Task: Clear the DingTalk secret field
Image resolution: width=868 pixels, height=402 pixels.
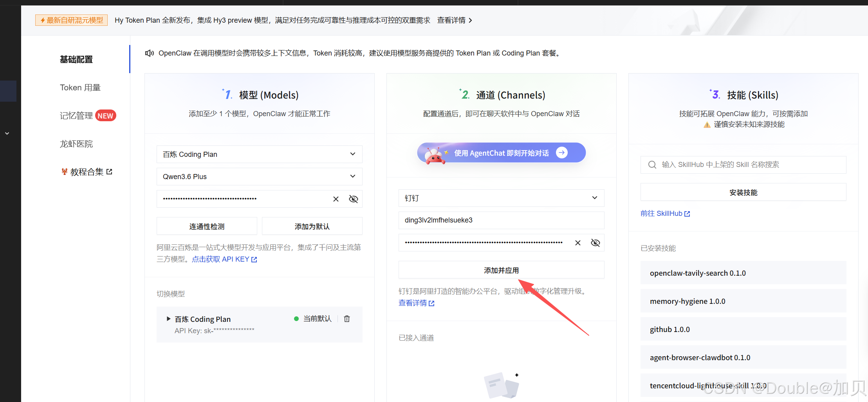Action: click(x=577, y=243)
